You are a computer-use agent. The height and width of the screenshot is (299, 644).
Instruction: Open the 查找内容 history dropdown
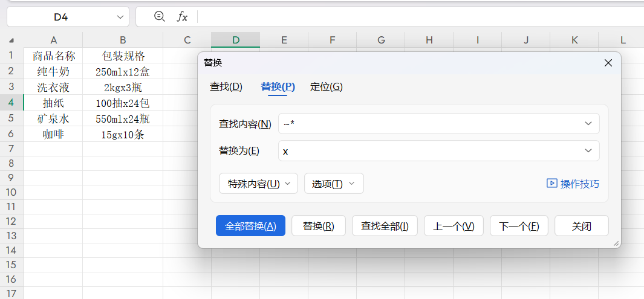[588, 123]
